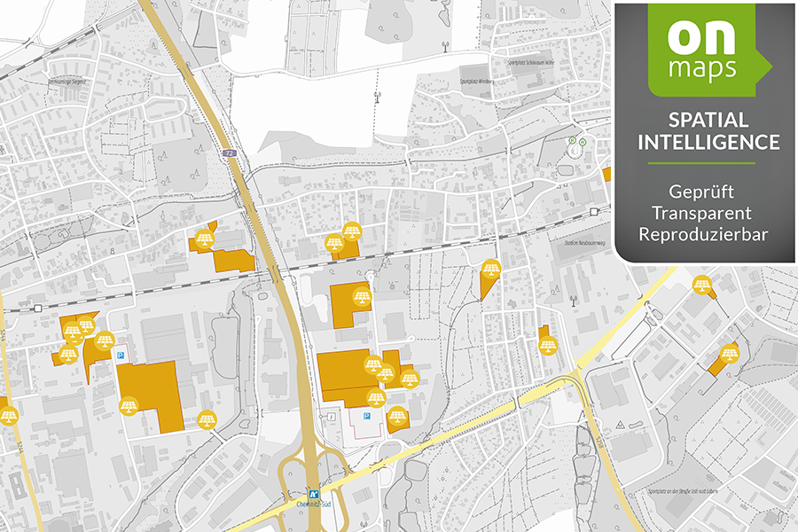Click the solar marker at the left map edge
The image size is (798, 532).
pyautogui.click(x=8, y=415)
